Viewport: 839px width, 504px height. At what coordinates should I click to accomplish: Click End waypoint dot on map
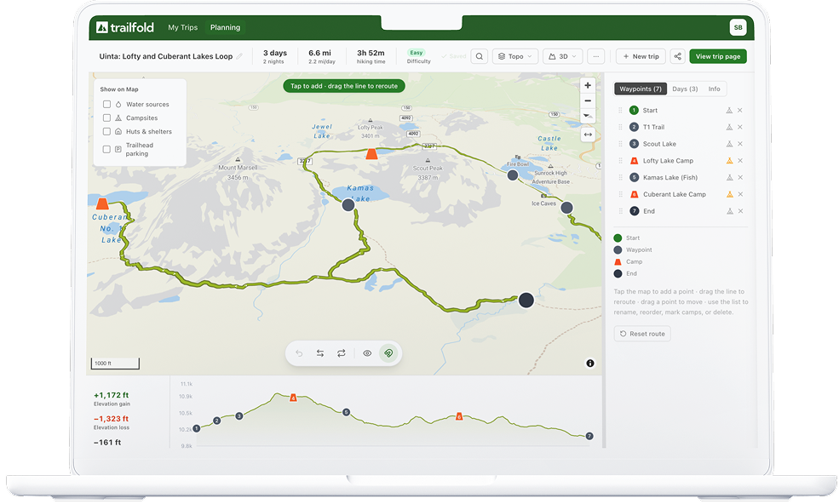pos(526,301)
